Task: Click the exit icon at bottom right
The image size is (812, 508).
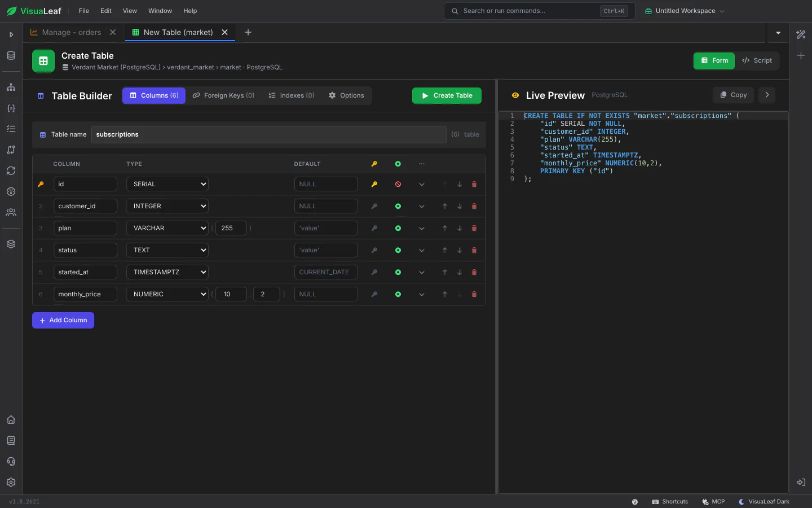Action: pyautogui.click(x=801, y=482)
